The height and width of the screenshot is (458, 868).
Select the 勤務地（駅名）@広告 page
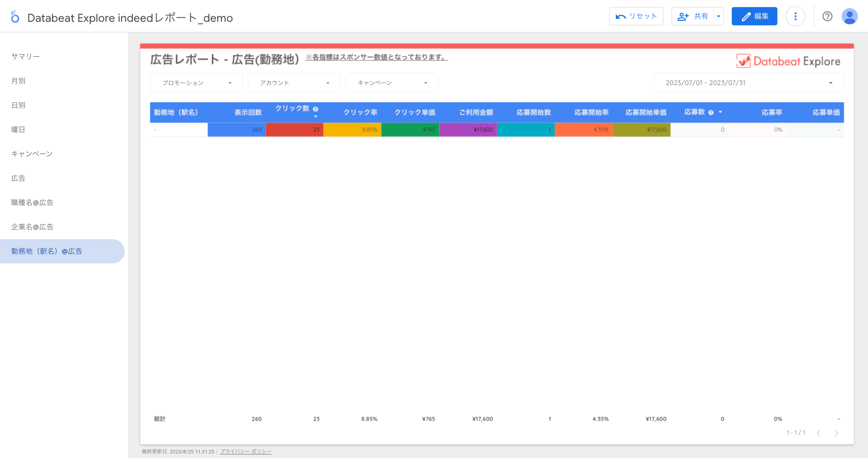click(62, 251)
